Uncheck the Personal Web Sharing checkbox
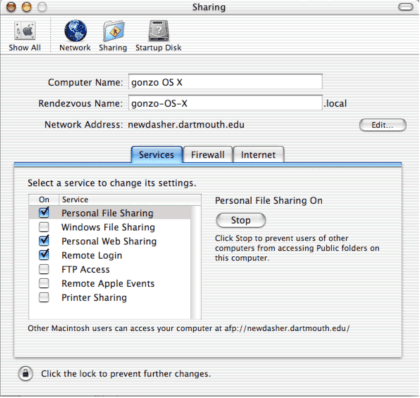The image size is (420, 398). tap(44, 240)
